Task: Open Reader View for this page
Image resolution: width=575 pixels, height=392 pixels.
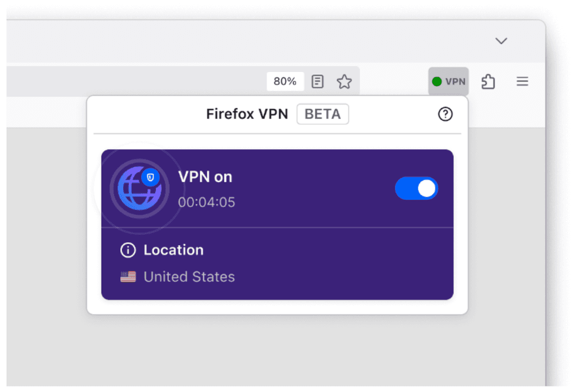Action: (x=317, y=81)
